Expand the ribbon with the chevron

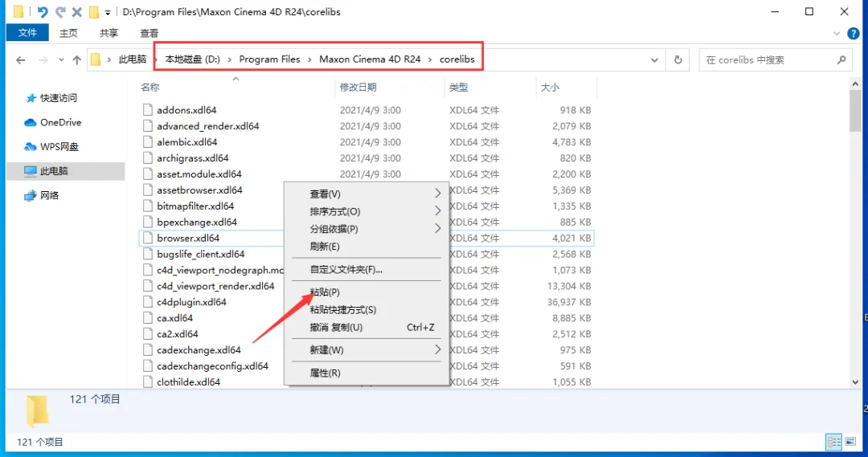(837, 34)
